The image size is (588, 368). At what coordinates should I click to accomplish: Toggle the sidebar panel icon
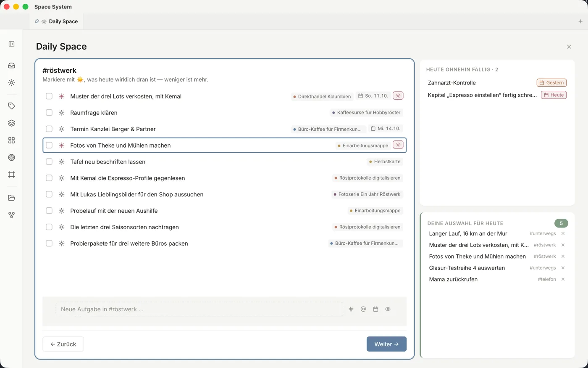coord(11,44)
